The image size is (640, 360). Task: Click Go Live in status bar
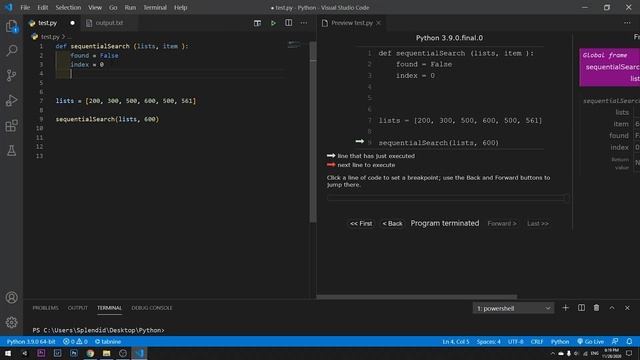click(x=590, y=342)
